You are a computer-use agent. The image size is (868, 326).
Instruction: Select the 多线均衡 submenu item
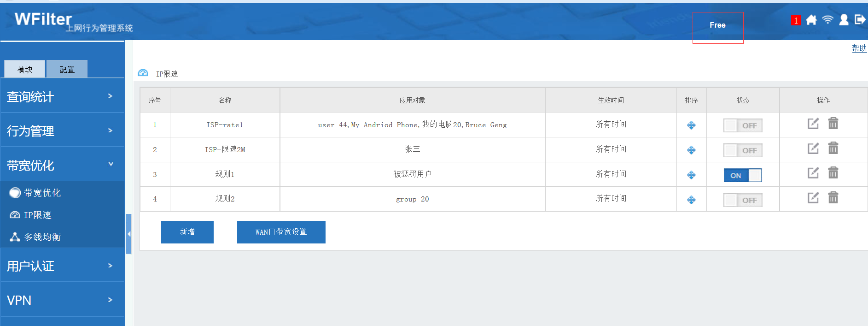pos(42,237)
